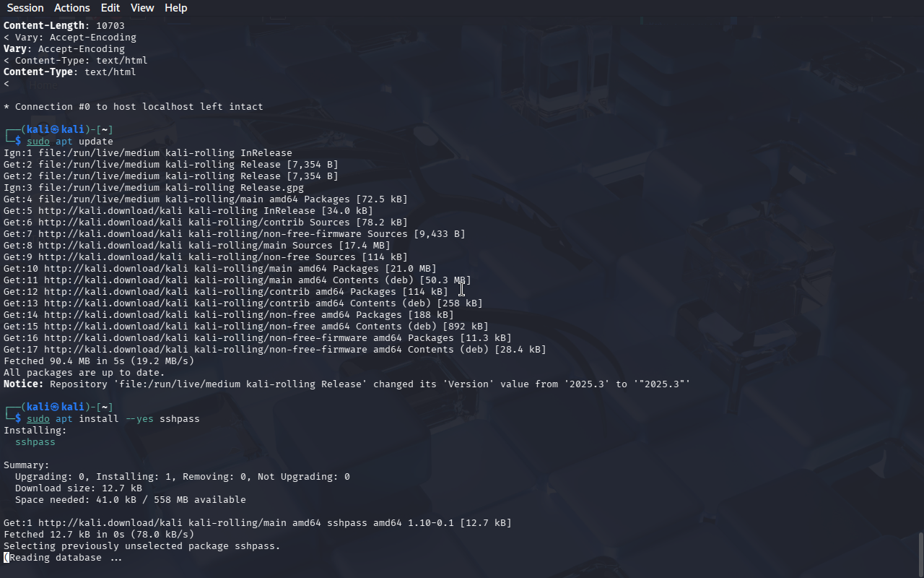This screenshot has height=578, width=924.
Task: Click the Kali symbol in the sshpass install prompt
Action: click(54, 407)
